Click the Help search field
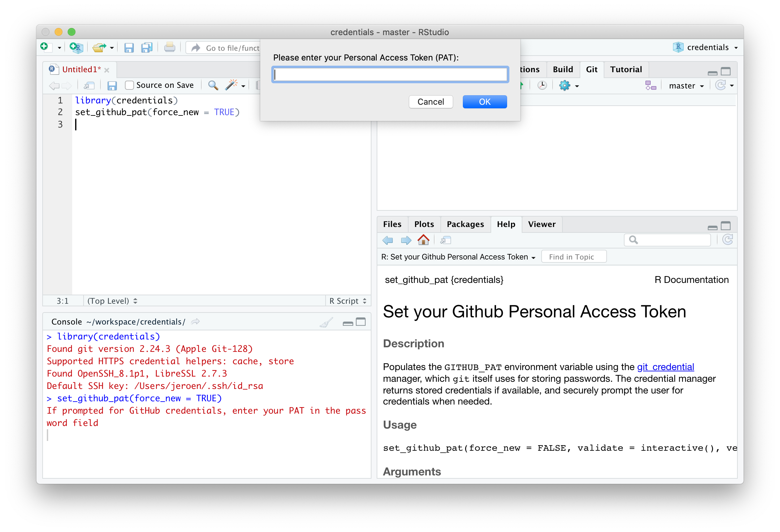Image resolution: width=780 pixels, height=532 pixels. click(667, 240)
